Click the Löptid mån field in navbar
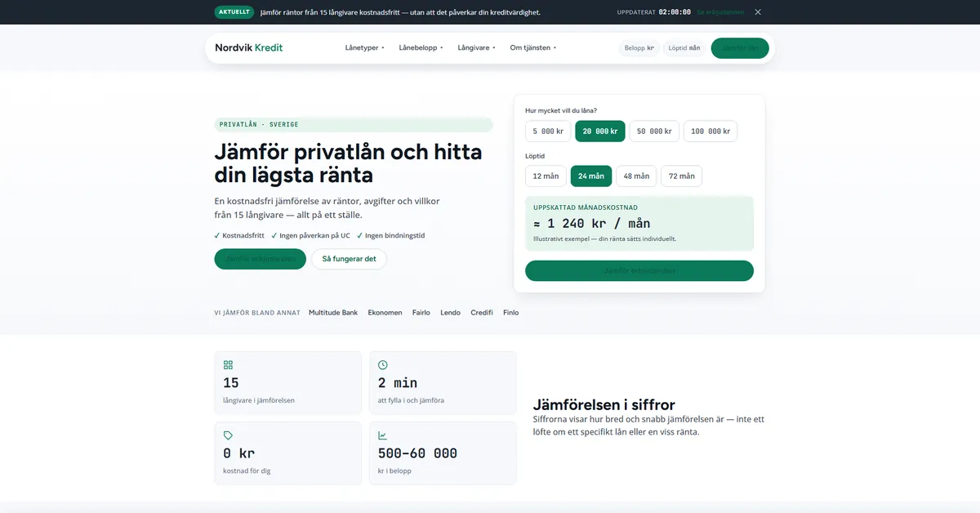 point(684,48)
